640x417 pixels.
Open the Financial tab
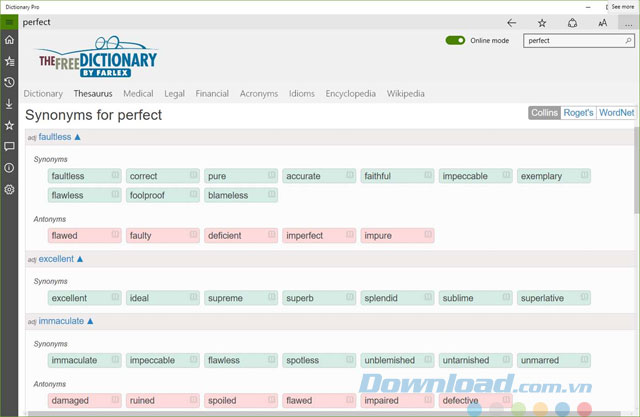pyautogui.click(x=212, y=93)
